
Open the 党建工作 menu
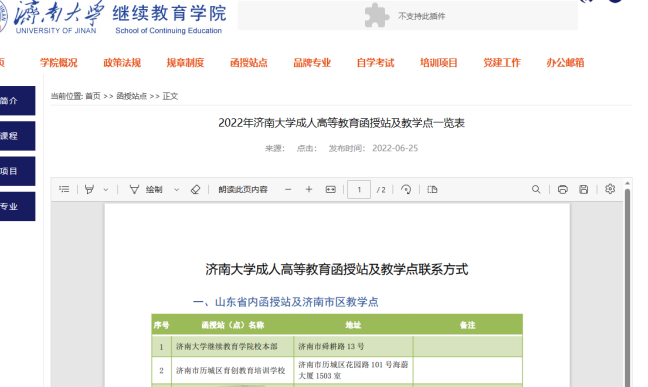click(x=502, y=63)
